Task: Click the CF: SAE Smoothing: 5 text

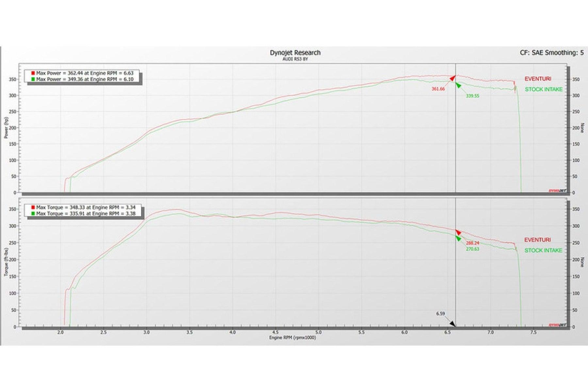Action: [551, 53]
